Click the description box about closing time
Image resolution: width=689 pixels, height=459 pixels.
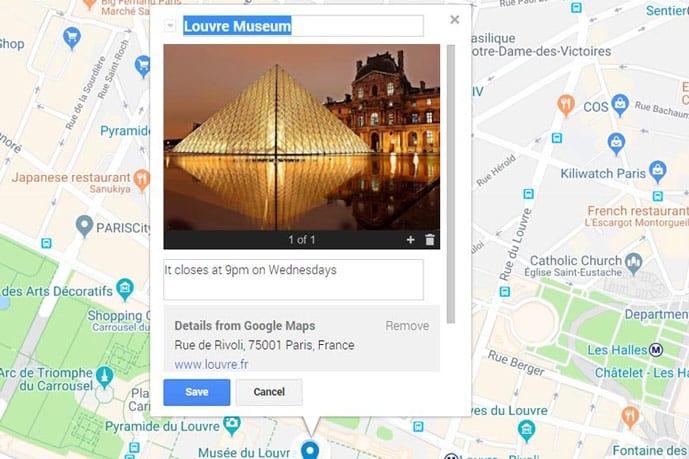[294, 279]
